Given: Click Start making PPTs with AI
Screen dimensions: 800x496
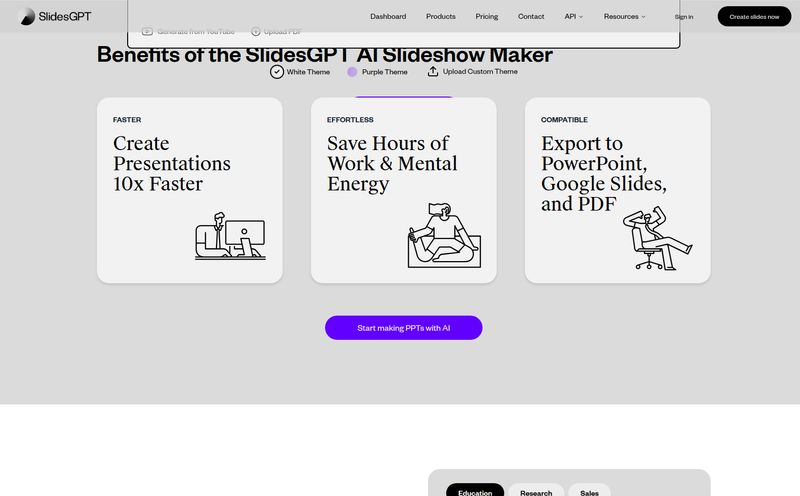Looking at the screenshot, I should pos(404,328).
